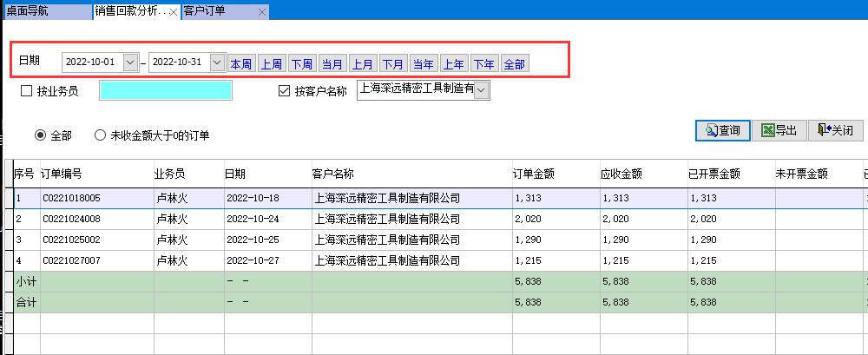This screenshot has height=355, width=868.
Task: Click the 查询 search button
Action: (722, 130)
